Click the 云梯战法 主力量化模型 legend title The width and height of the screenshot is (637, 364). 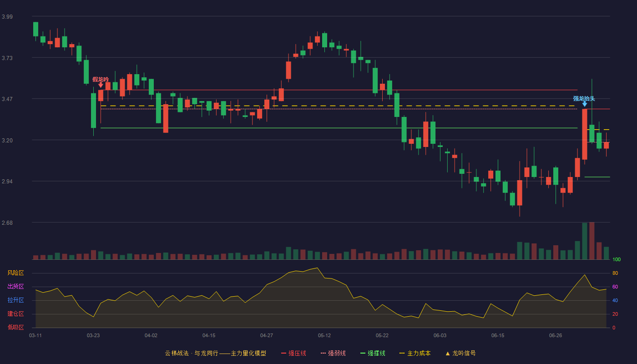(215, 353)
